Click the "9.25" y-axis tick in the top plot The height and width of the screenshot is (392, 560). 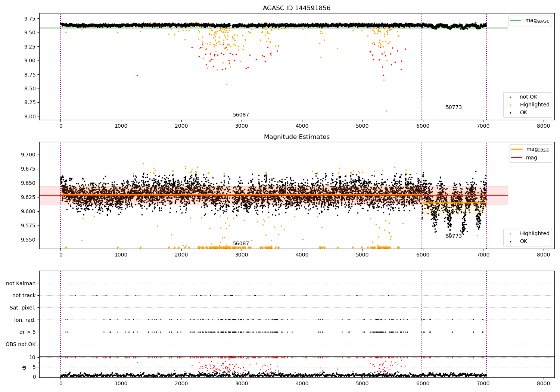coord(30,47)
